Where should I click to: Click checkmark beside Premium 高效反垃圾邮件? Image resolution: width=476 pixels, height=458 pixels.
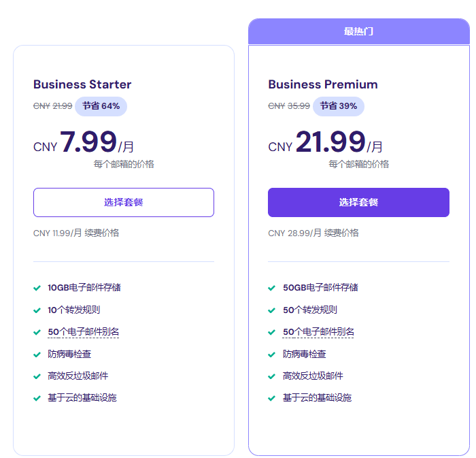pyautogui.click(x=272, y=376)
